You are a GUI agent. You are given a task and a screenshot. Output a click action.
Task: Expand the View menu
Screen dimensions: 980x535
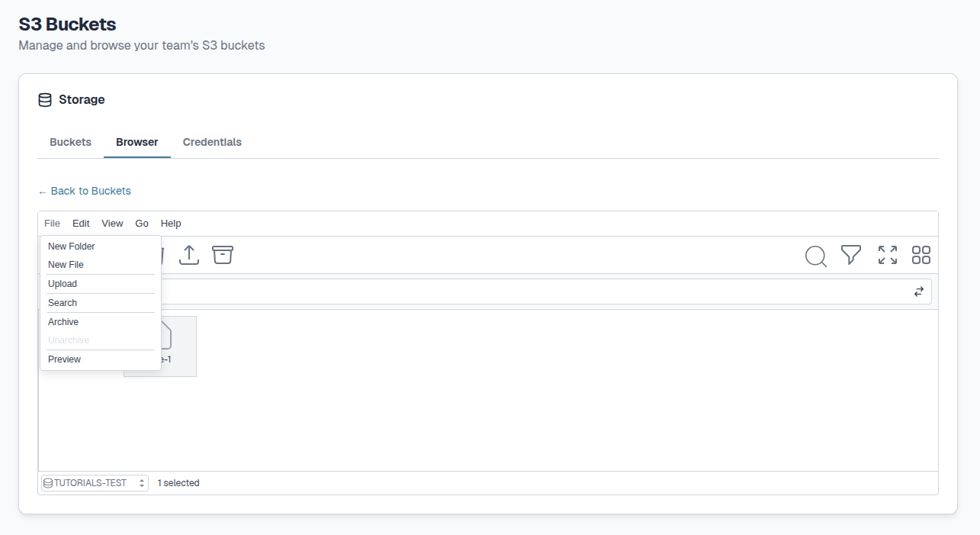click(112, 224)
